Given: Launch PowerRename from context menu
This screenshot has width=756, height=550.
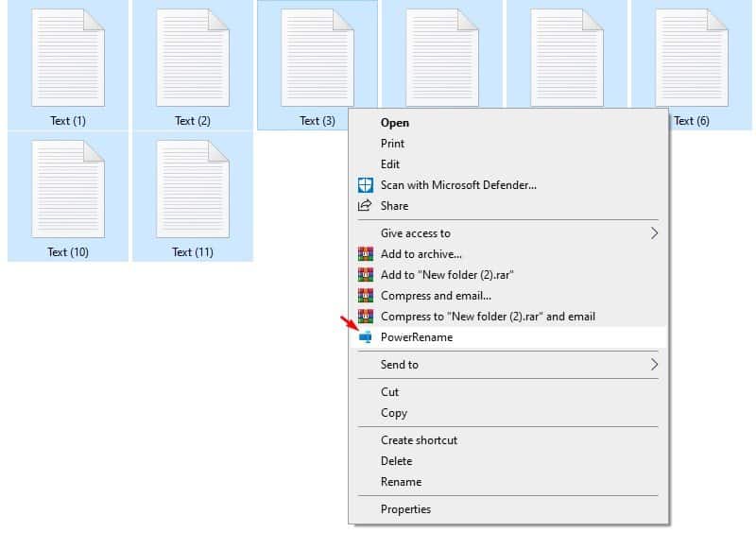Looking at the screenshot, I should [x=507, y=337].
